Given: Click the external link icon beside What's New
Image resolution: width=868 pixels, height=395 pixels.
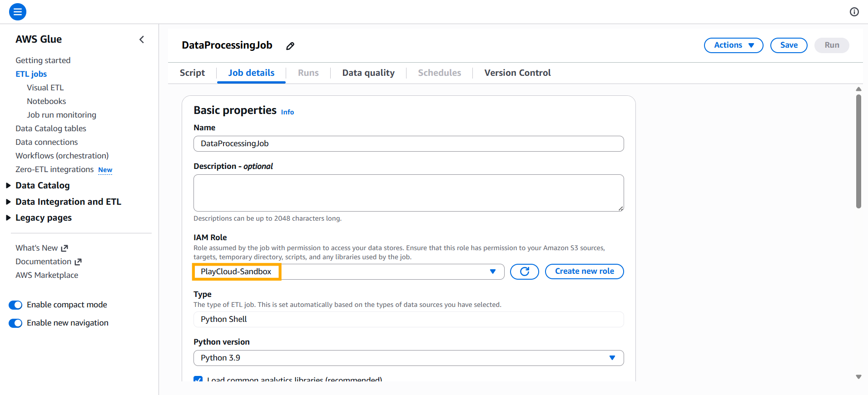Looking at the screenshot, I should (64, 248).
